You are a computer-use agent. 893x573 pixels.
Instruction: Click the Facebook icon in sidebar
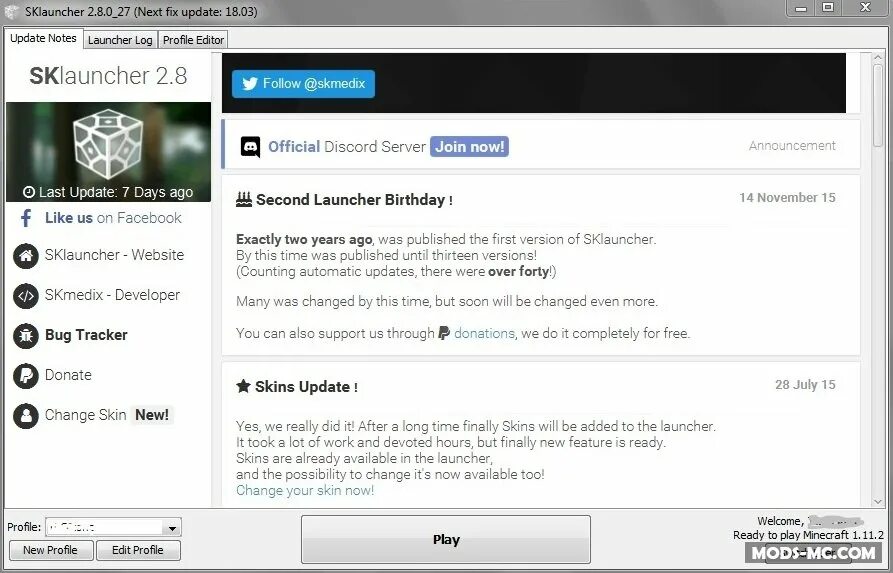(26, 218)
